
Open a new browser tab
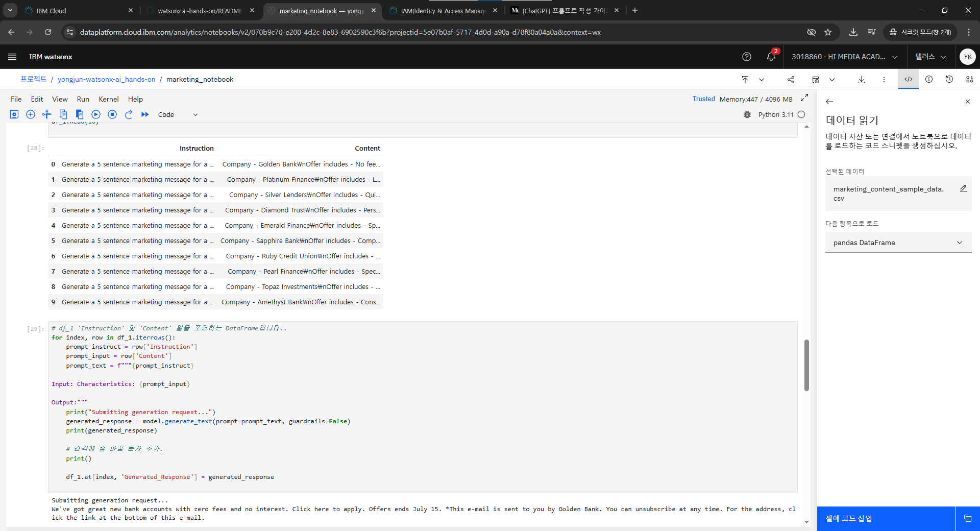coord(635,10)
